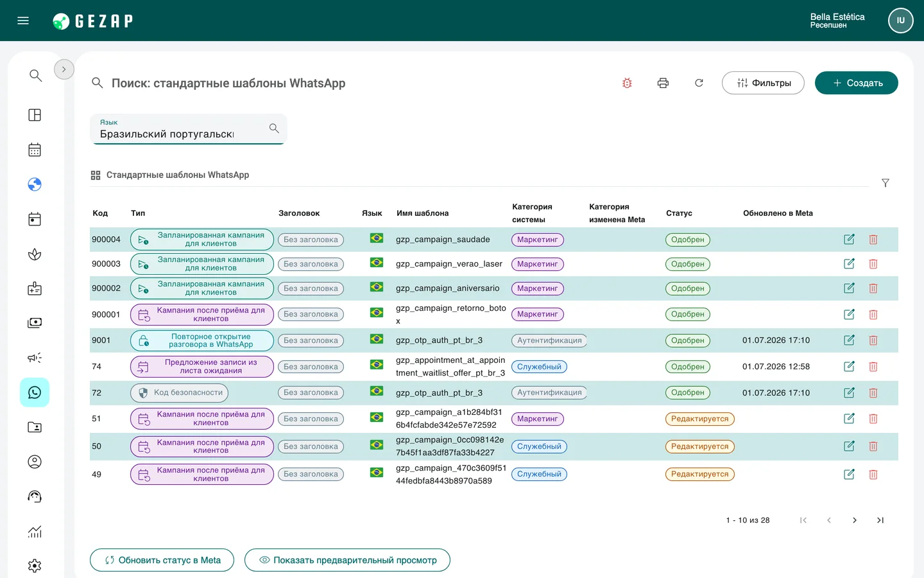
Task: Sort by Статус column header
Action: (x=679, y=213)
